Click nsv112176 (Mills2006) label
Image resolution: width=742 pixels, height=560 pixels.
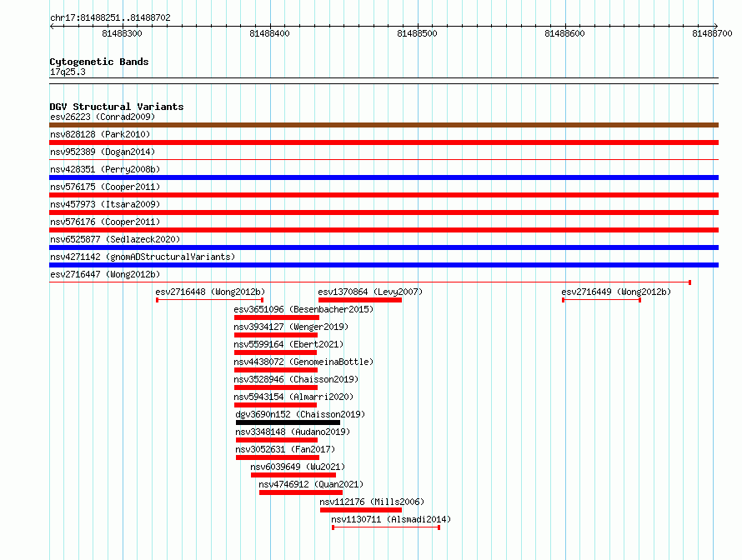(x=372, y=502)
